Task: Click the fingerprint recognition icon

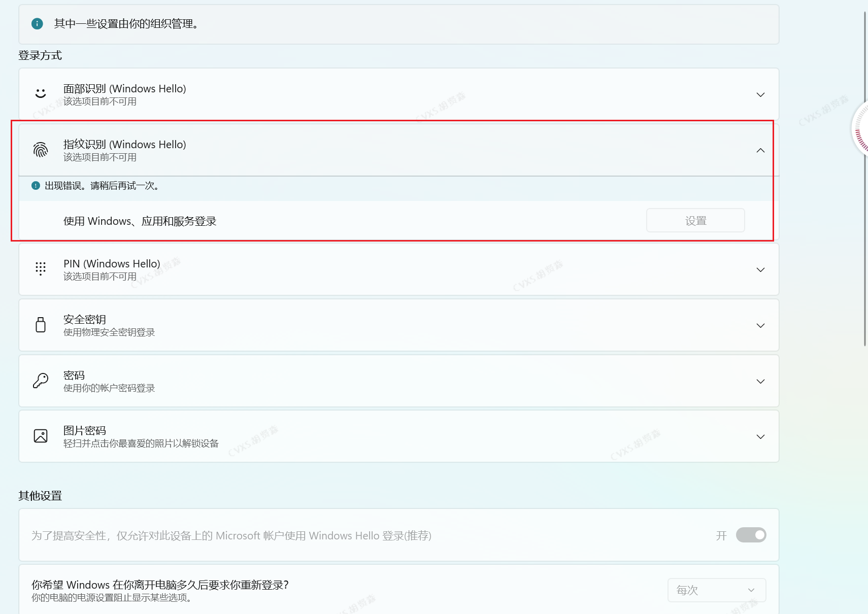Action: (41, 150)
